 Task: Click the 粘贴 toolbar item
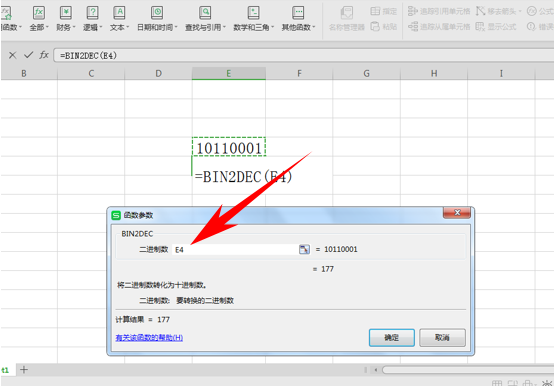tap(384, 27)
